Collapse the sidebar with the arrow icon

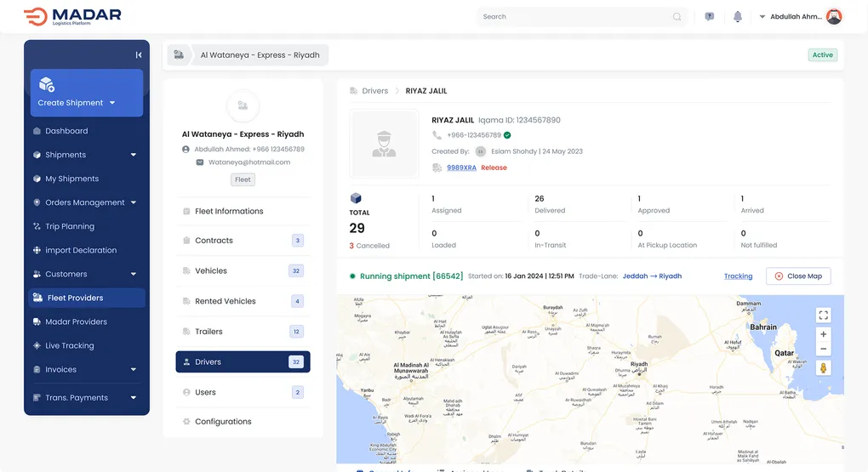[x=138, y=55]
